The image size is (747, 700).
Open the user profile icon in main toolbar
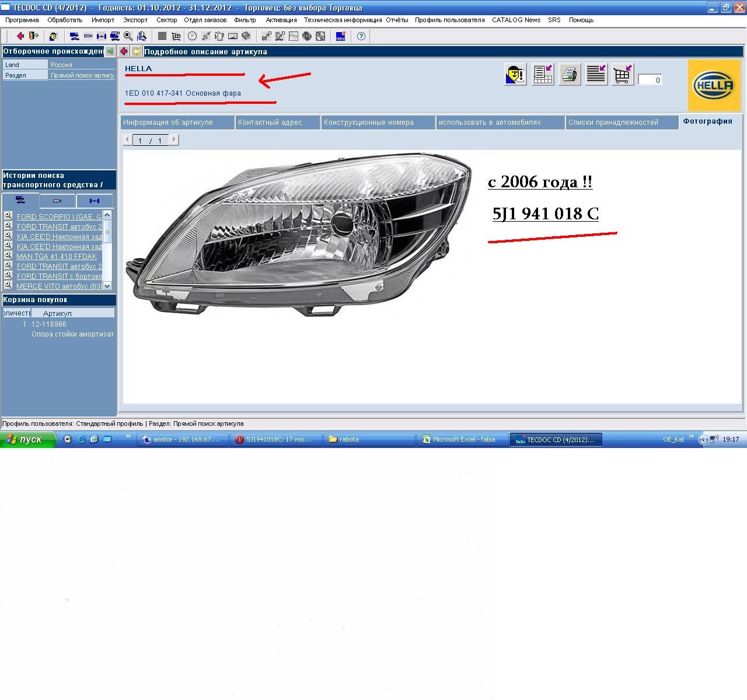click(53, 36)
